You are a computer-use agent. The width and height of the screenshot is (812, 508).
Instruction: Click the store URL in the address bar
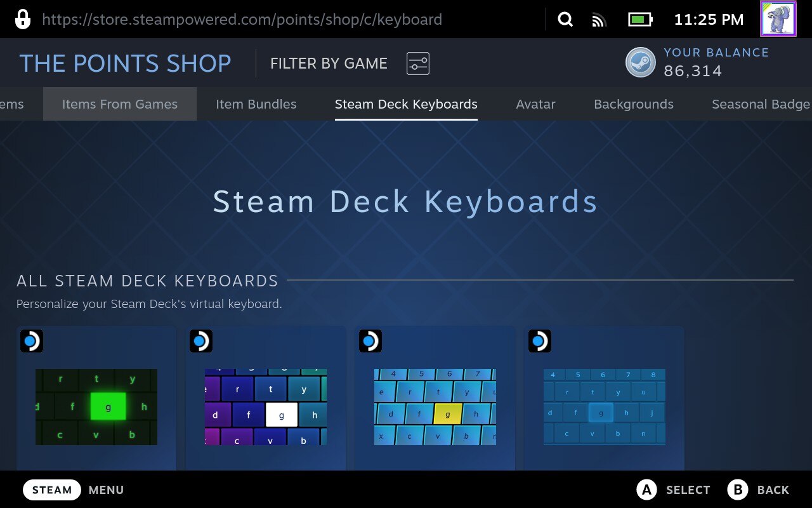coord(242,20)
